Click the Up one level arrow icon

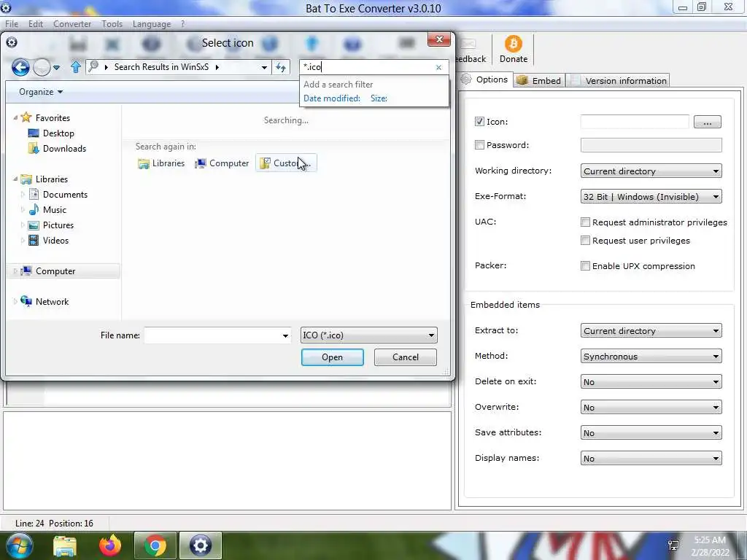click(75, 66)
